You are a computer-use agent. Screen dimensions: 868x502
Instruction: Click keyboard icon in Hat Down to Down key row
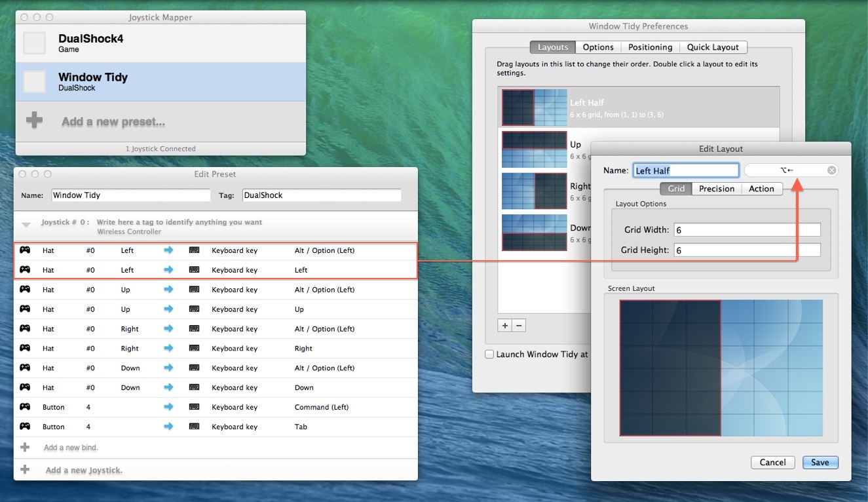(194, 388)
